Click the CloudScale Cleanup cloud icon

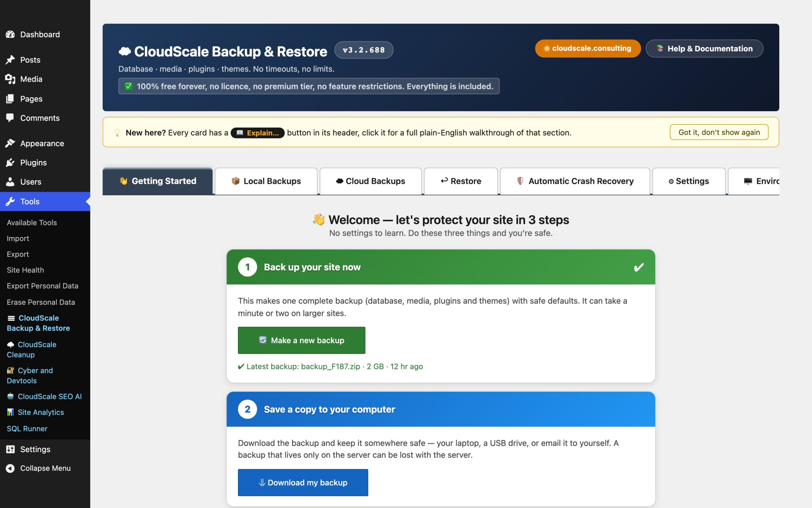coord(11,345)
